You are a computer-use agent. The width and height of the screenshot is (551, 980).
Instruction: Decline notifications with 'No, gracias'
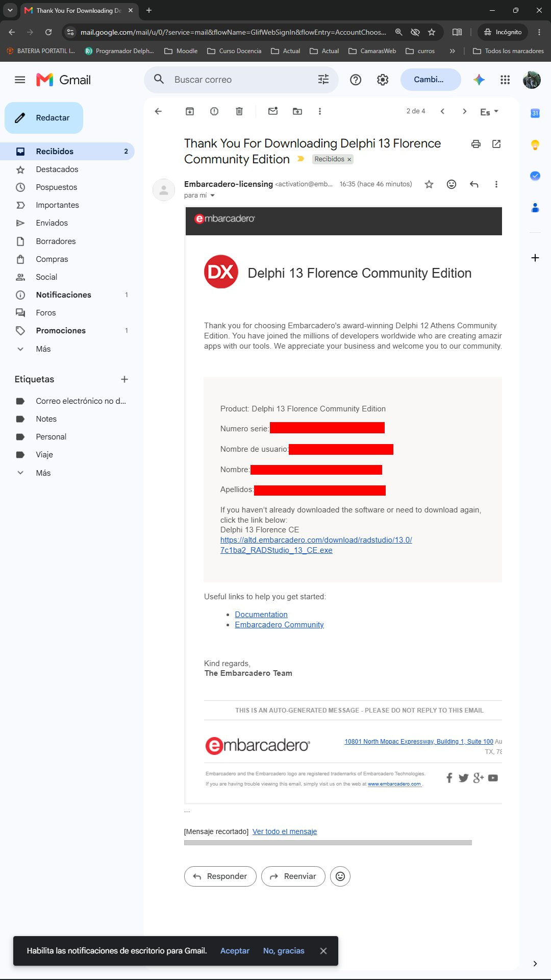[x=284, y=951]
